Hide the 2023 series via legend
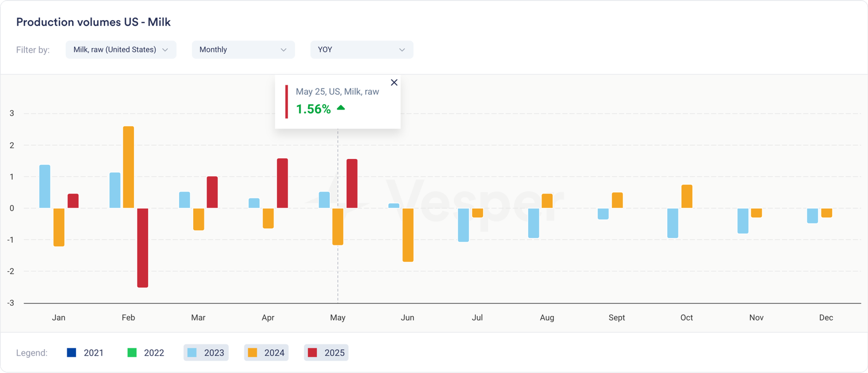Viewport: 868px width, 373px height. [206, 353]
